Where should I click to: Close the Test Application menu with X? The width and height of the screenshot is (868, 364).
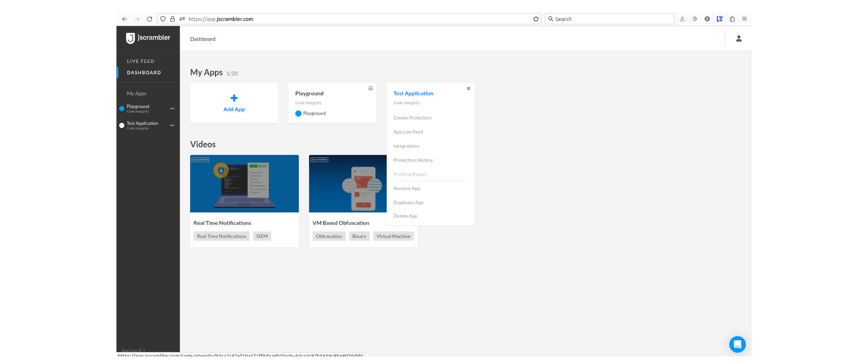[x=469, y=88]
